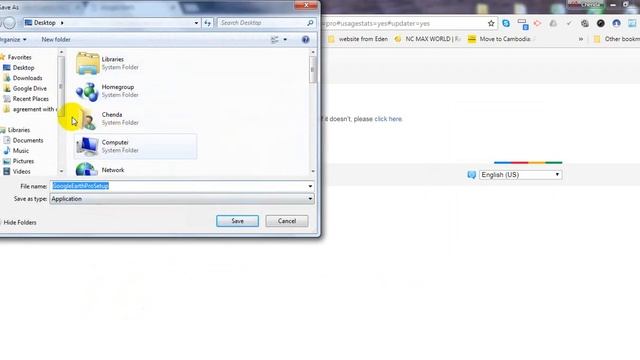
Task: Expand the address path dropdown arrow
Action: (196, 23)
